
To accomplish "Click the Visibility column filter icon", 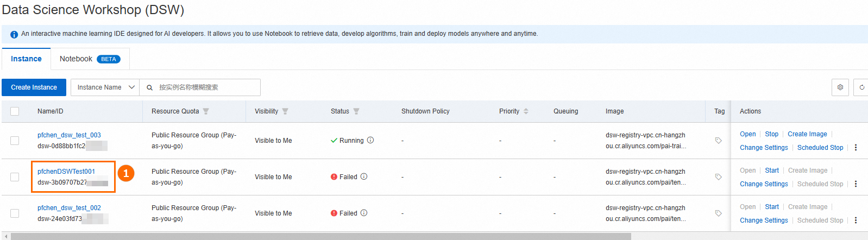I will [x=285, y=111].
